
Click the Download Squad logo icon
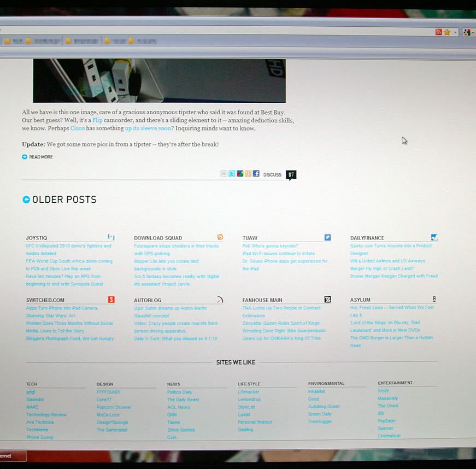(x=220, y=237)
